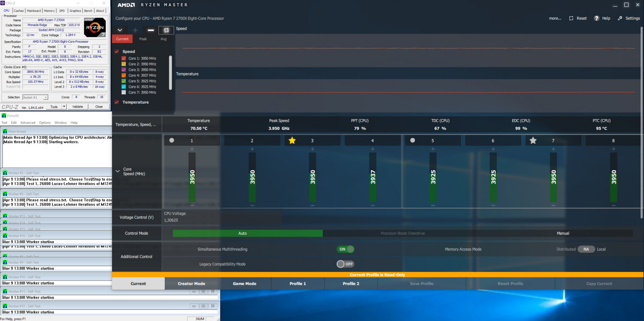Click the Worker #9 Self-Test window icon
Image resolution: width=644 pixels, height=321 pixels.
point(5,262)
